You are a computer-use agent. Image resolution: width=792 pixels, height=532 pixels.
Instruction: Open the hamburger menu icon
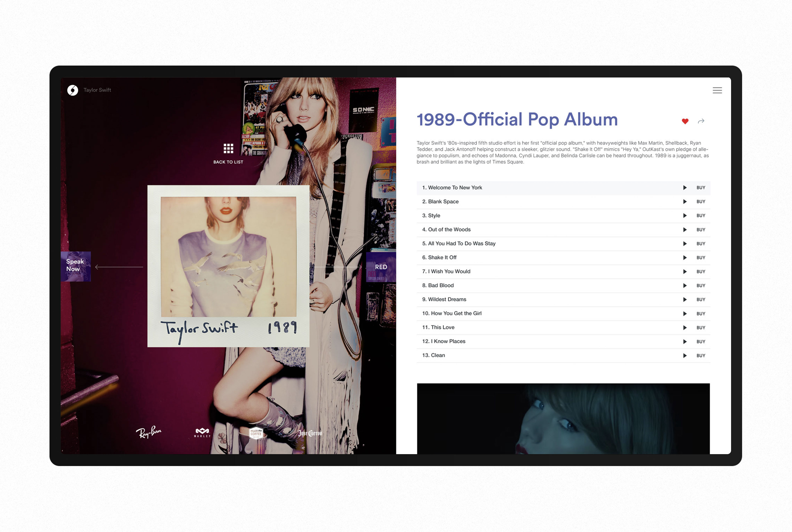(717, 90)
